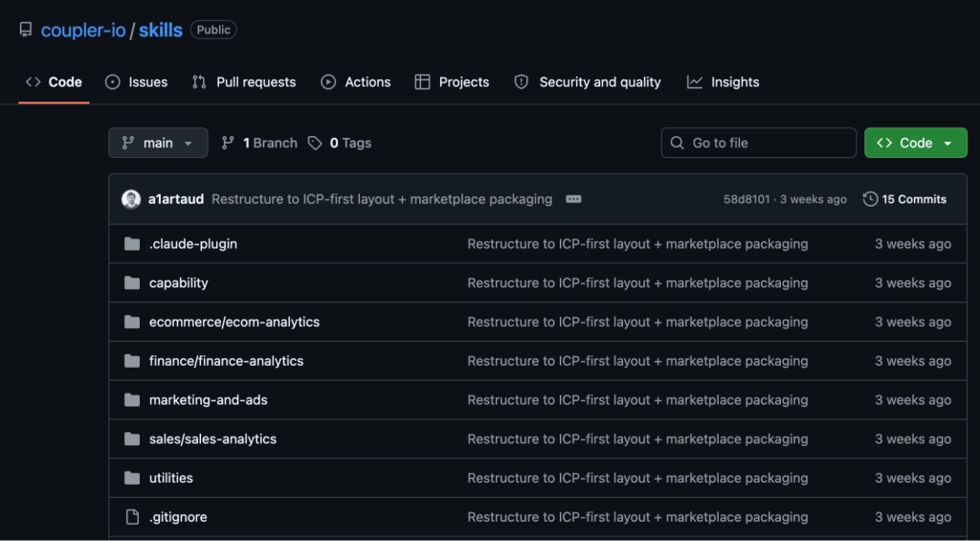This screenshot has height=541, width=980.
Task: Click the Public visibility badge
Action: (213, 30)
